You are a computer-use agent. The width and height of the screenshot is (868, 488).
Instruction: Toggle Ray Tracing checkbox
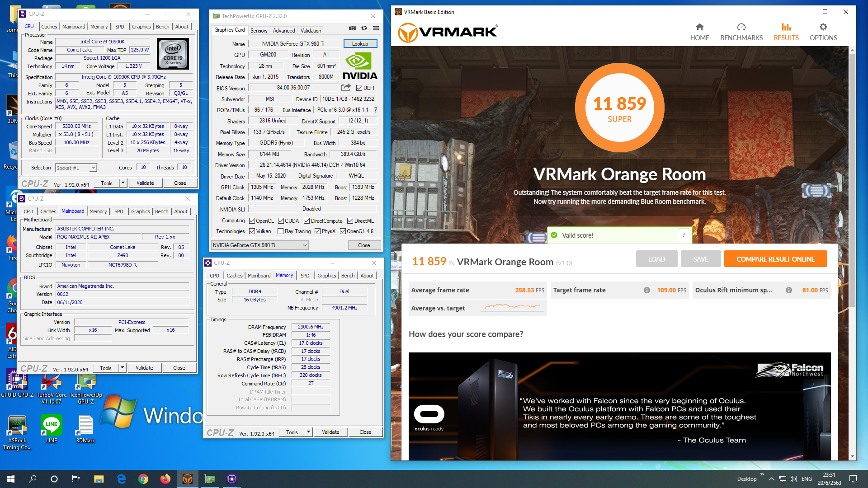tap(280, 231)
